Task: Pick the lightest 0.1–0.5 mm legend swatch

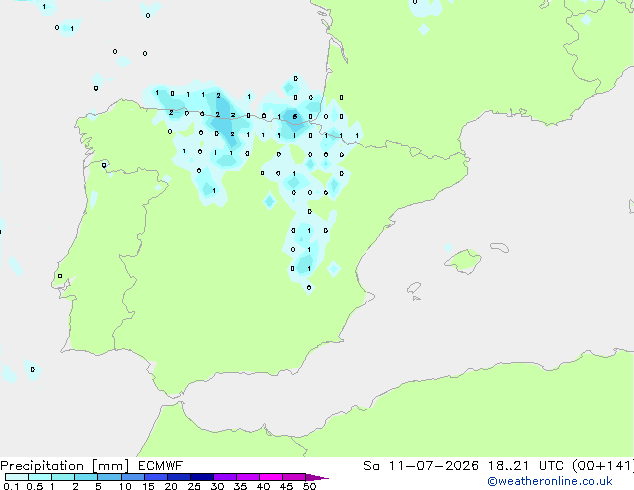Action: pos(17,477)
